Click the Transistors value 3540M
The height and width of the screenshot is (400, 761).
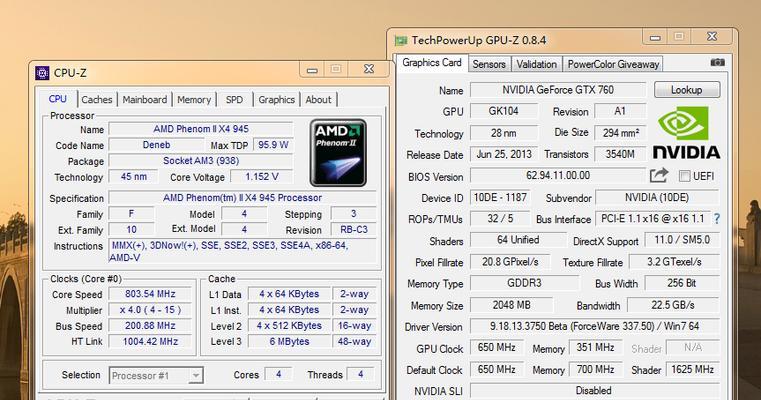pyautogui.click(x=620, y=154)
